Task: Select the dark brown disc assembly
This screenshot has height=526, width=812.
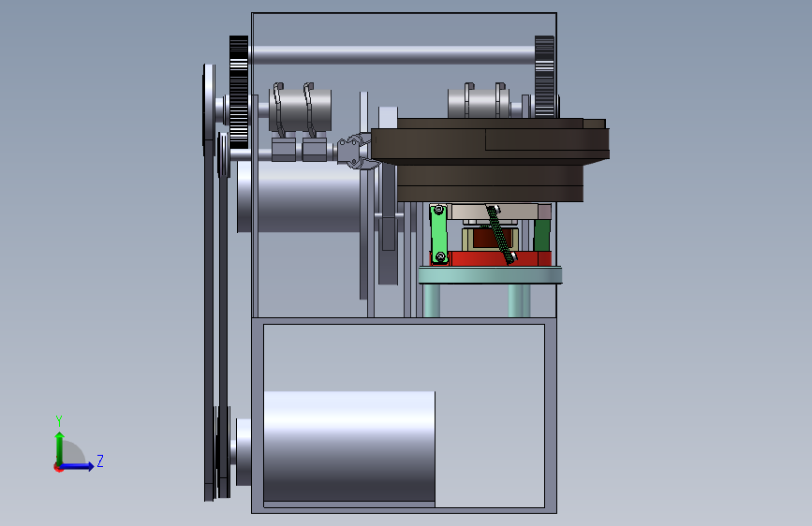Action: coord(490,159)
